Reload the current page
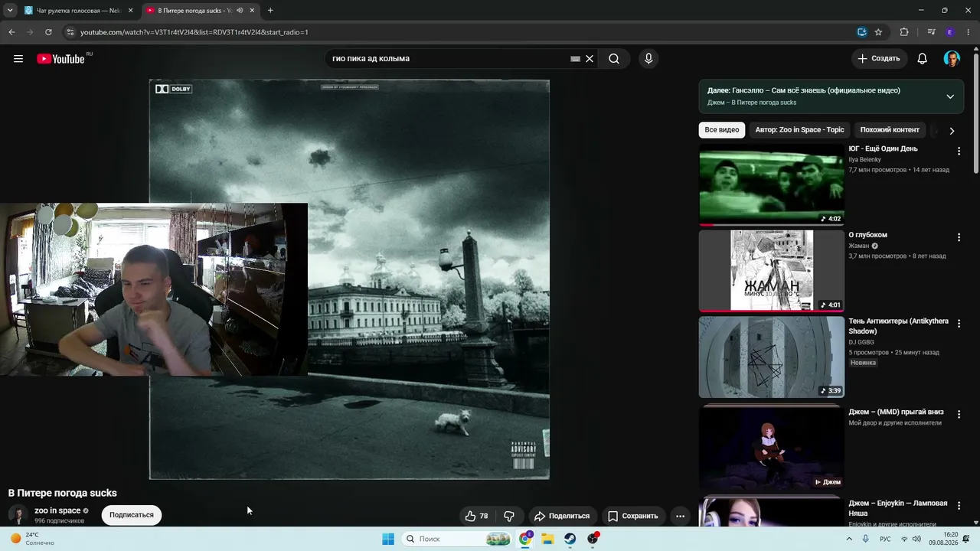The width and height of the screenshot is (980, 551). [x=48, y=32]
